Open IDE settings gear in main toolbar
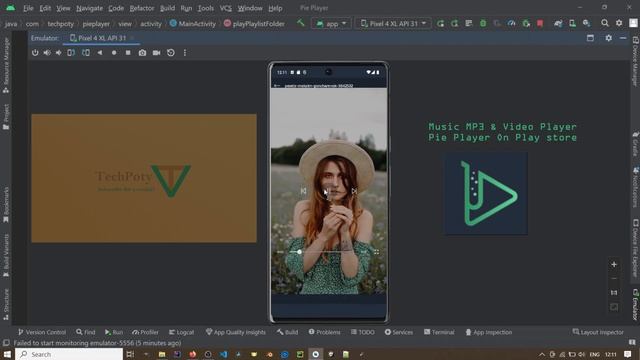The image size is (640, 360). (x=619, y=23)
